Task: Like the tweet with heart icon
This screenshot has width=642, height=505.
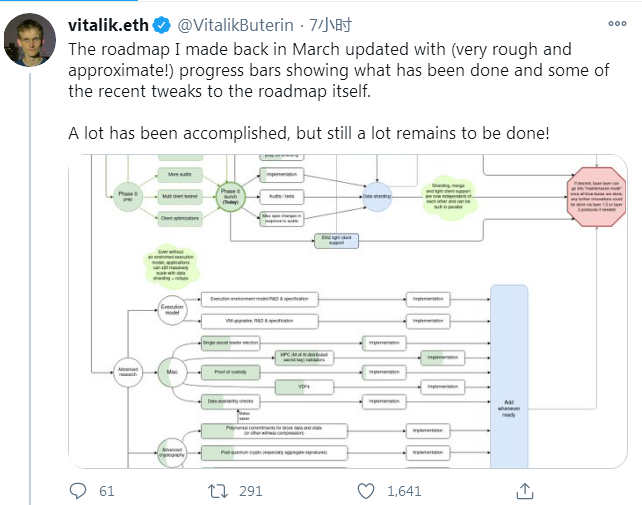Action: 366,491
